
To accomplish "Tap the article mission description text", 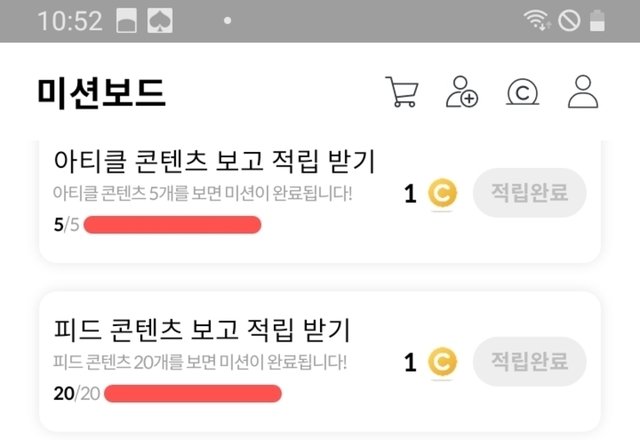I will click(x=202, y=192).
